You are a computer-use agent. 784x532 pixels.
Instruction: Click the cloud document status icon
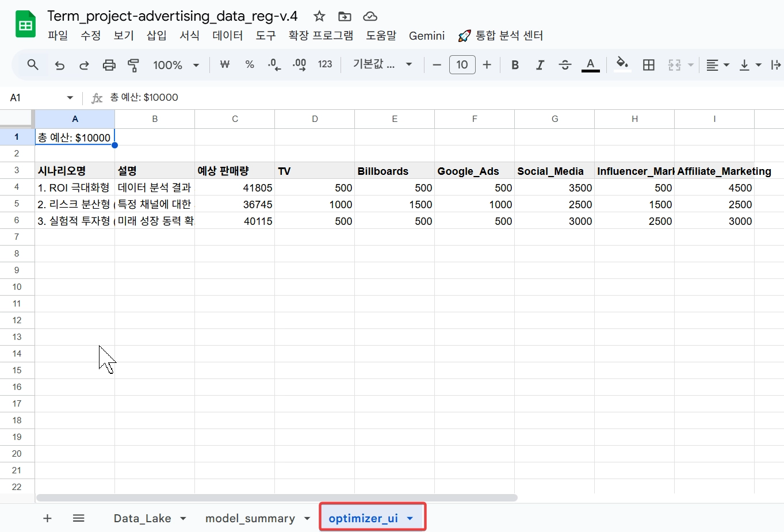370,16
